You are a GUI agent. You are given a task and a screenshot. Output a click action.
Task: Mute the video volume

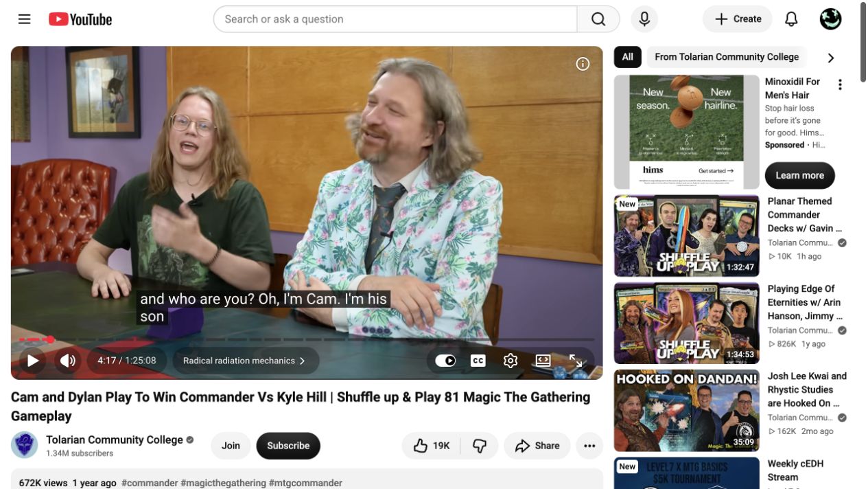(68, 361)
